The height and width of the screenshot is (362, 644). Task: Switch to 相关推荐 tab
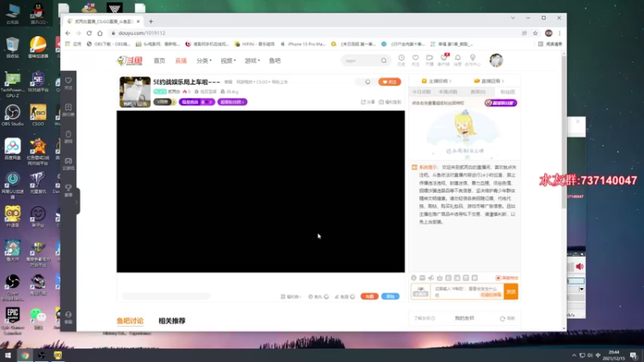coord(172,321)
